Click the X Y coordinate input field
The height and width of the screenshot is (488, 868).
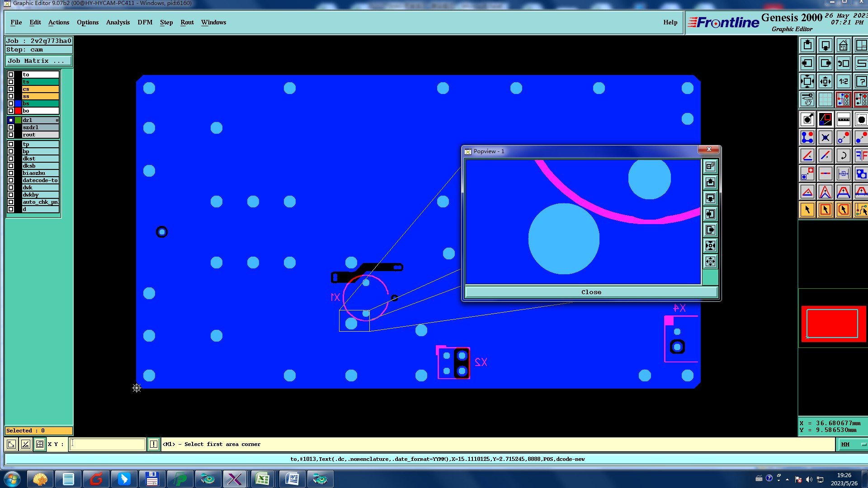[108, 445]
